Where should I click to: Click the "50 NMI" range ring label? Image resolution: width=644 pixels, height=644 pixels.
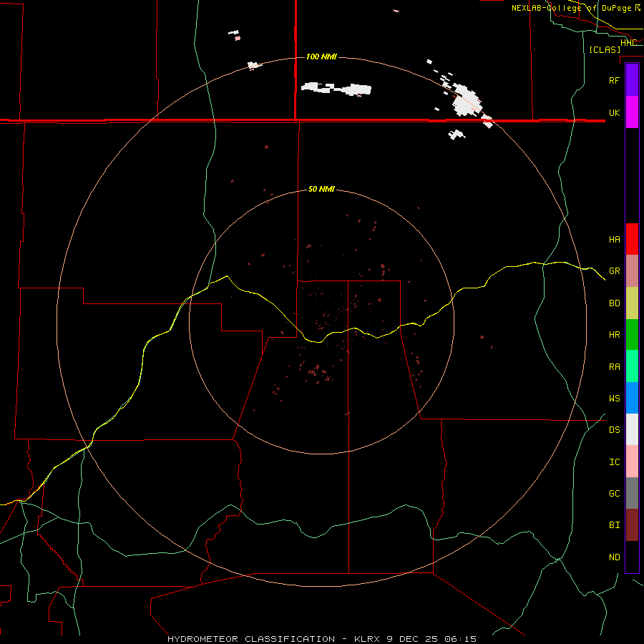321,189
